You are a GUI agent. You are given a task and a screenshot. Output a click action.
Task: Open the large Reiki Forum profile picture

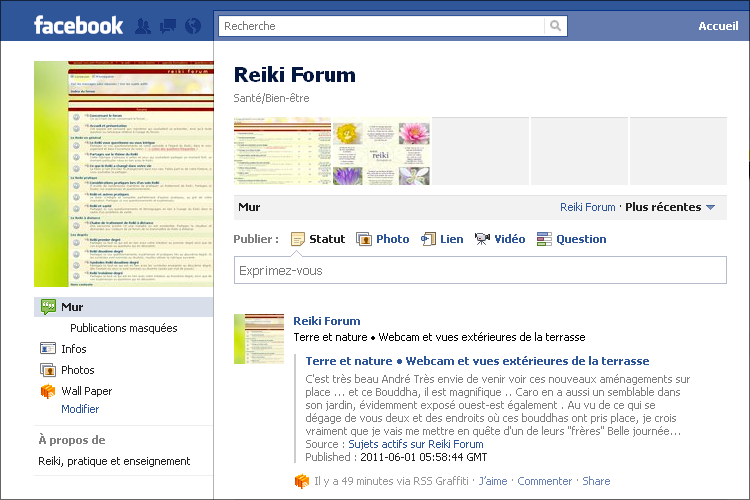[x=123, y=174]
